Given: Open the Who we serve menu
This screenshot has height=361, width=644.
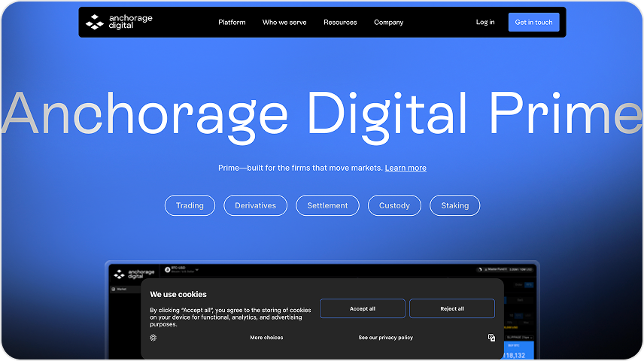Looking at the screenshot, I should click(x=284, y=22).
